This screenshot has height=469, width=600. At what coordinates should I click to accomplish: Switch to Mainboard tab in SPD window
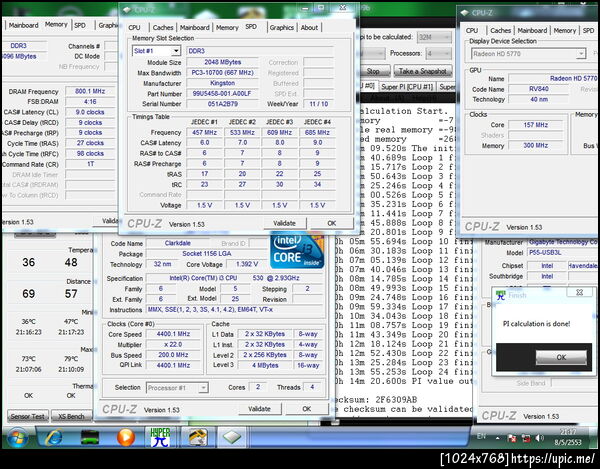coord(194,28)
